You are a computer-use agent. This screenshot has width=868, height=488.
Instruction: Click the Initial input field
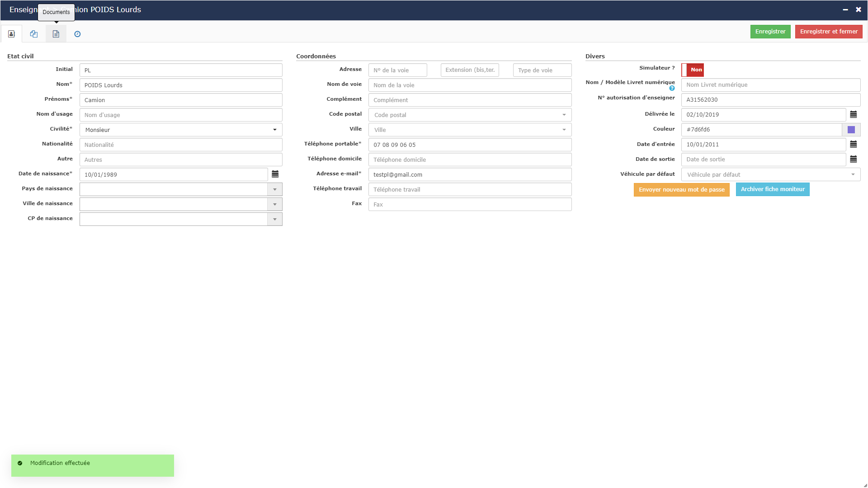coord(181,70)
